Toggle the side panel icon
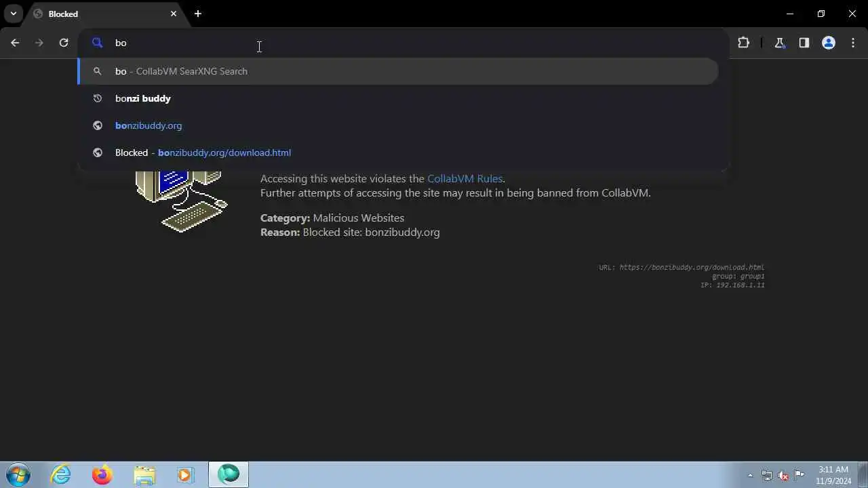 click(804, 43)
